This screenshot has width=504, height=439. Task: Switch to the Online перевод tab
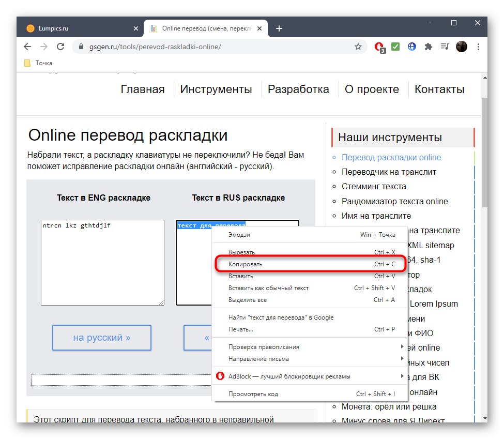point(207,28)
